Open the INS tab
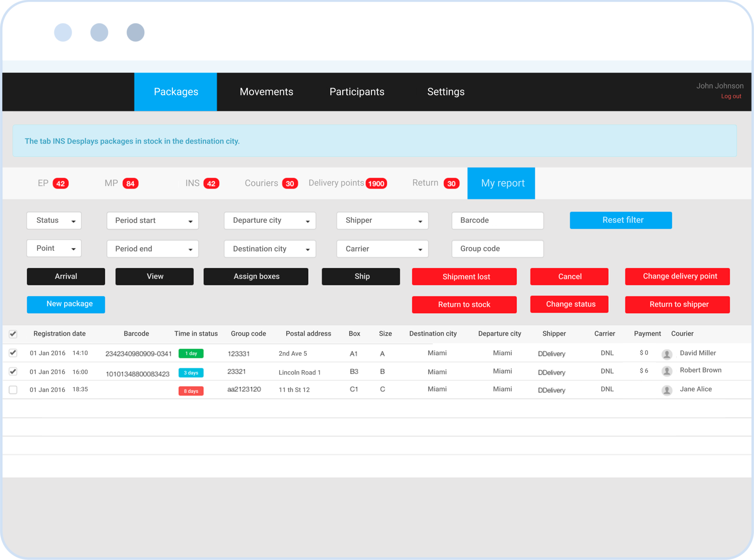The height and width of the screenshot is (560, 754). click(x=192, y=183)
